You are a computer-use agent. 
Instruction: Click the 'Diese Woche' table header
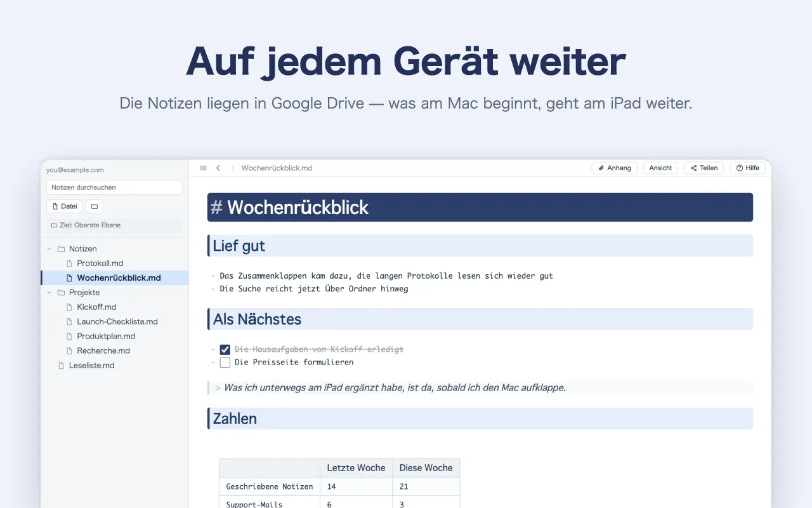point(426,468)
